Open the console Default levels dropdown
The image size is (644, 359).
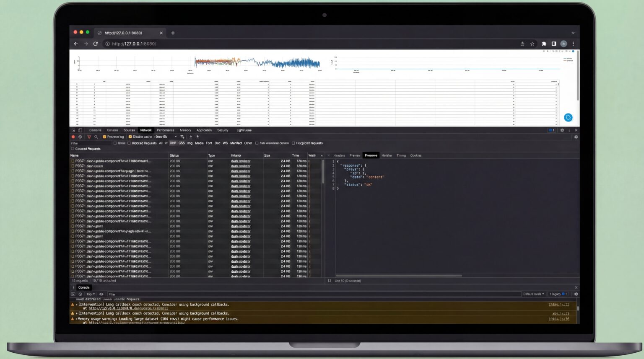point(533,294)
